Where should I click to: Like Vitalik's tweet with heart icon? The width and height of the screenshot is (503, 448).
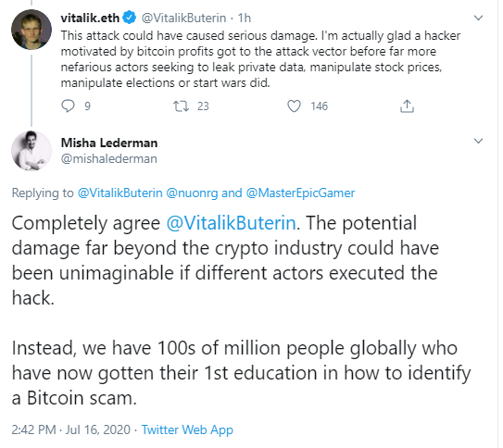click(x=294, y=106)
